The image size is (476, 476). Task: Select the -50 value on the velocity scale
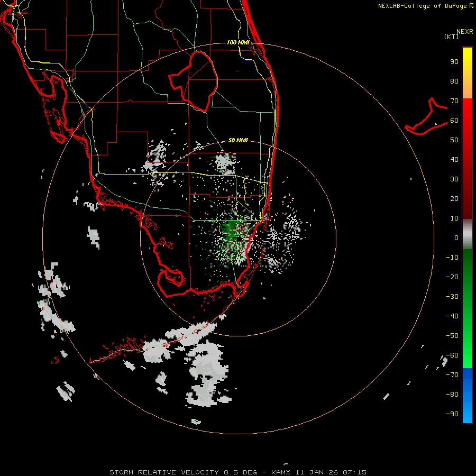tap(452, 335)
